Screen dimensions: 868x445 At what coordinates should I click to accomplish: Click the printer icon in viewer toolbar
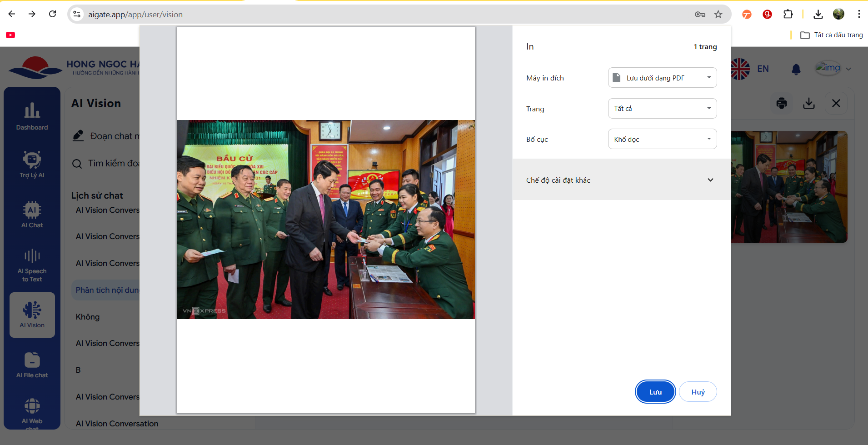coord(781,103)
